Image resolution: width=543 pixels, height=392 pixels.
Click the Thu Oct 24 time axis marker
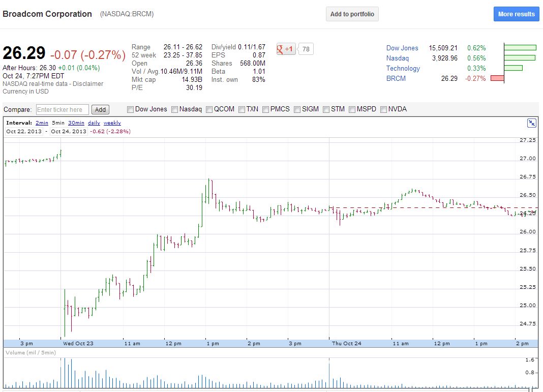(x=347, y=344)
